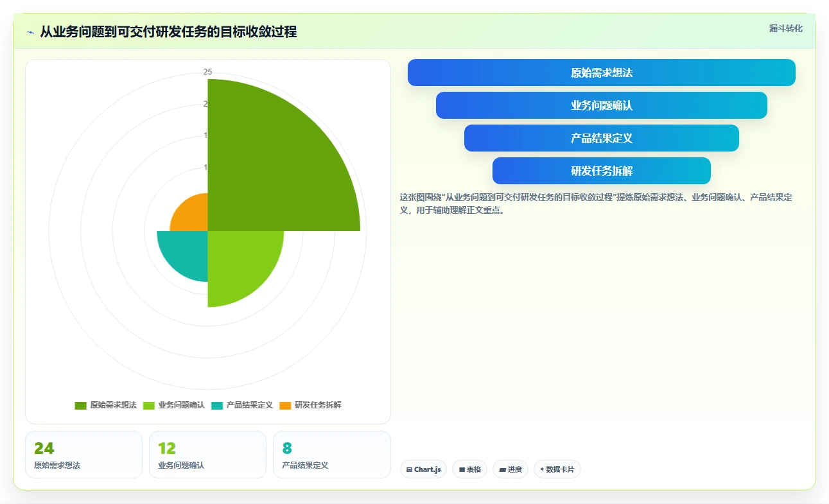The image size is (829, 504).
Task: Click the icon inside 进度 chip
Action: (x=502, y=470)
